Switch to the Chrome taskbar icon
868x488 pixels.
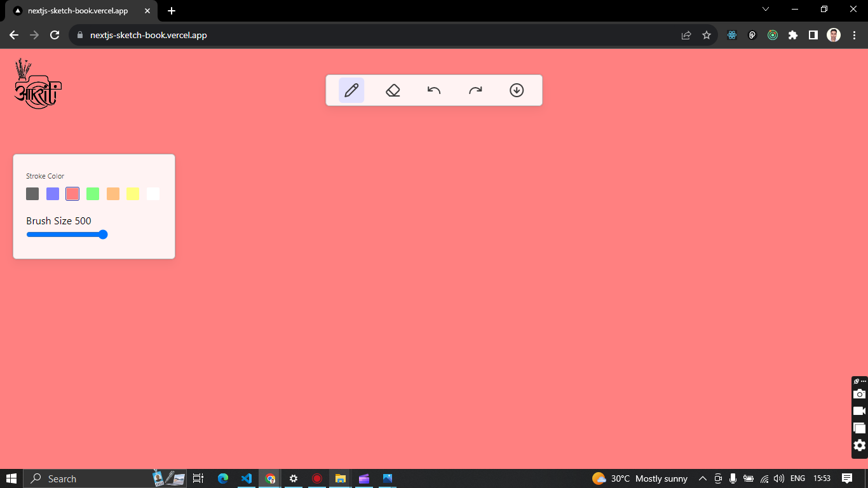[x=270, y=478]
